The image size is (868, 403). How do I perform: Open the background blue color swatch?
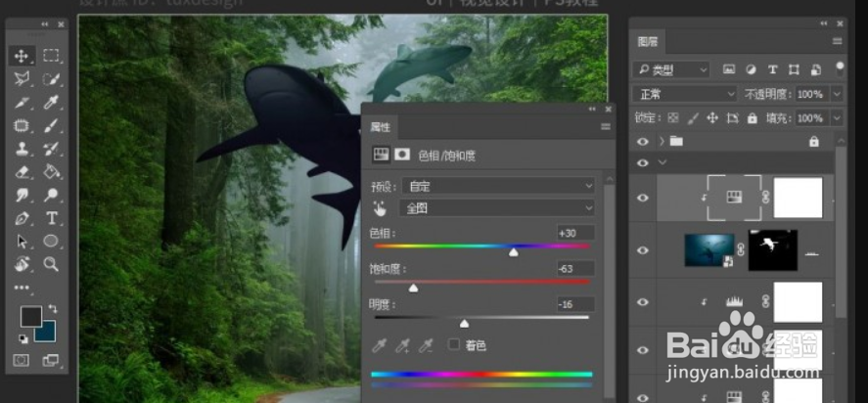click(x=48, y=334)
